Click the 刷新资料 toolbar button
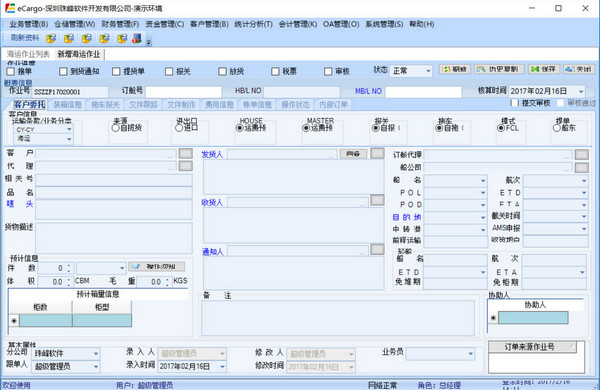 [25, 38]
